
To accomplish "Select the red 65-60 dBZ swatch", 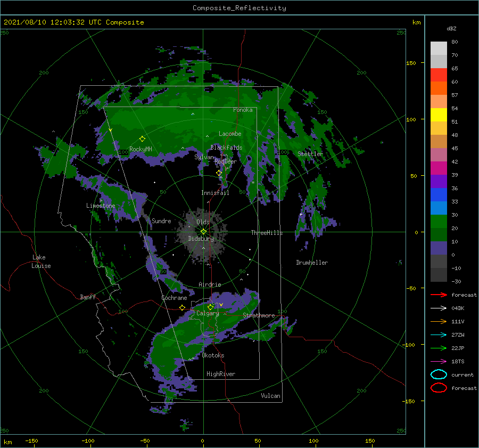I will pyautogui.click(x=439, y=75).
